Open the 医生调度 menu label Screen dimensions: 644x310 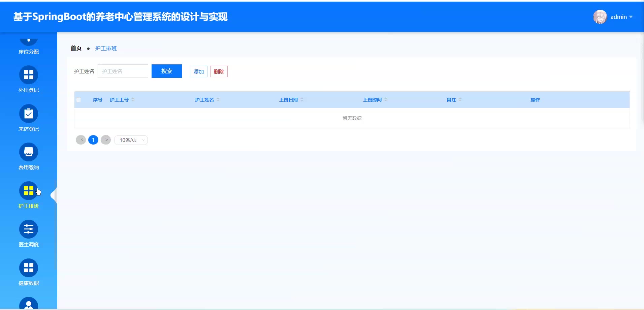[29, 245]
